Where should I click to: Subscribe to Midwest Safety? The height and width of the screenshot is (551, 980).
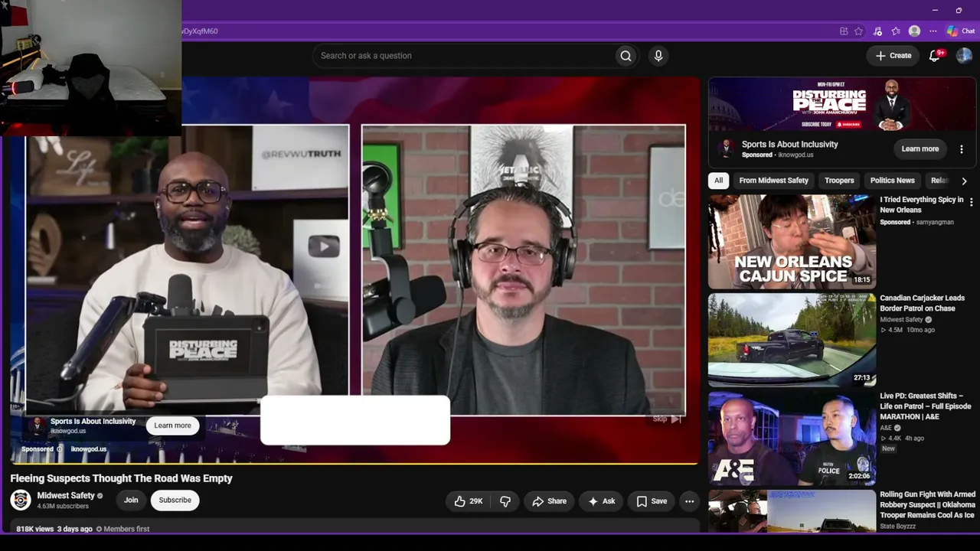tap(175, 500)
